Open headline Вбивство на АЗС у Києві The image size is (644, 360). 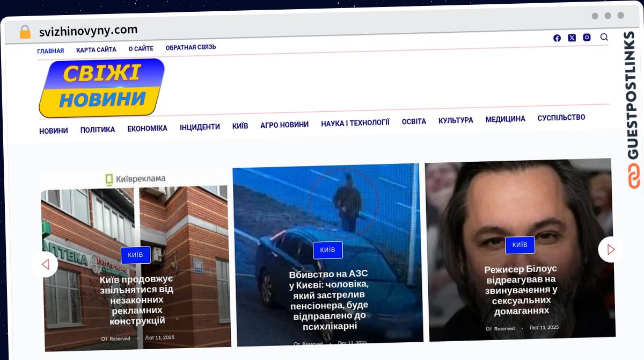pos(328,300)
